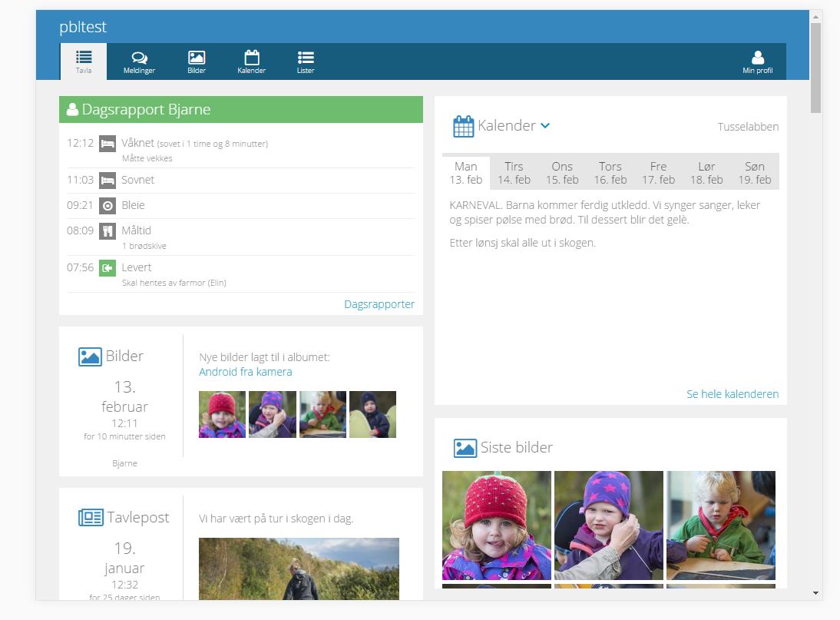This screenshot has height=620, width=840.
Task: Click the KARNEVAL calendar description text
Action: tap(605, 212)
